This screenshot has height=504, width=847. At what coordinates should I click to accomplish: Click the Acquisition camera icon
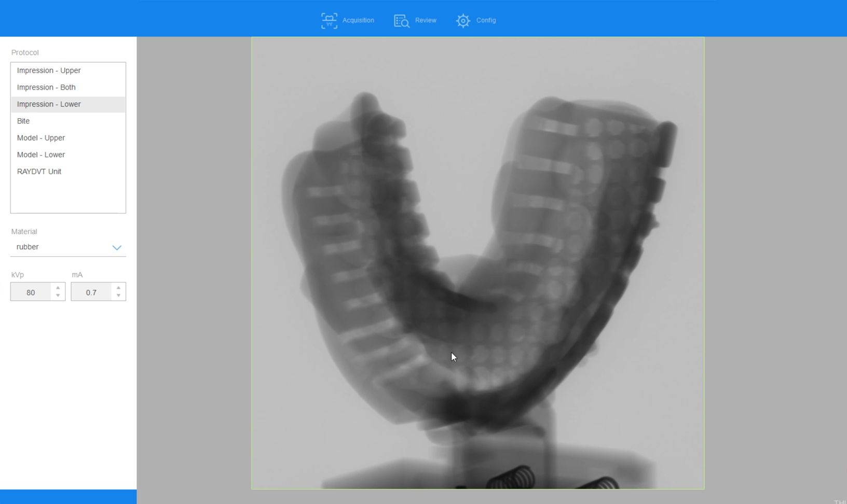329,20
